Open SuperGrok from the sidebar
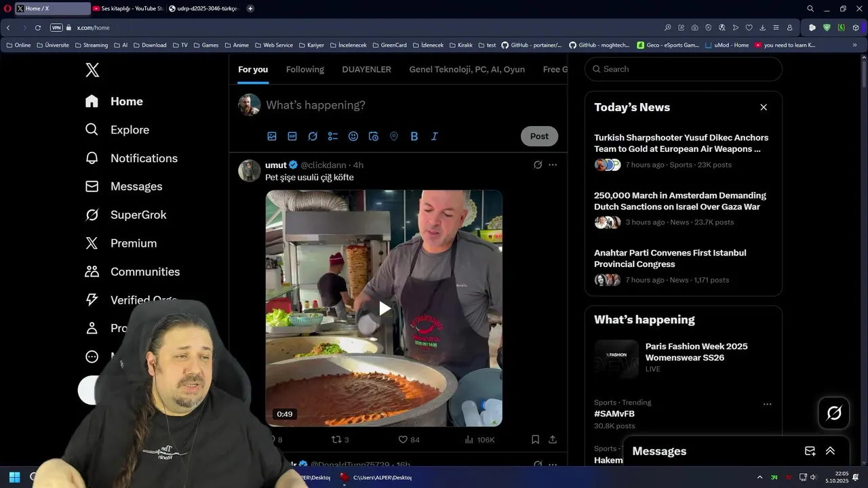This screenshot has width=868, height=488. [125, 215]
